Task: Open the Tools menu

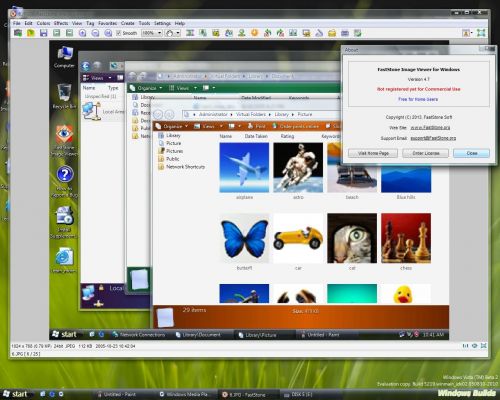Action: point(144,23)
